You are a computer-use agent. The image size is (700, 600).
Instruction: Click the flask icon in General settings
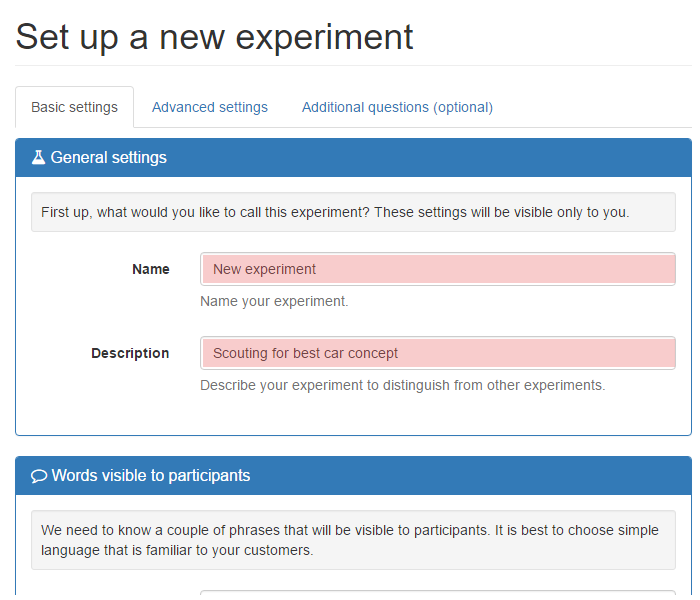38,157
